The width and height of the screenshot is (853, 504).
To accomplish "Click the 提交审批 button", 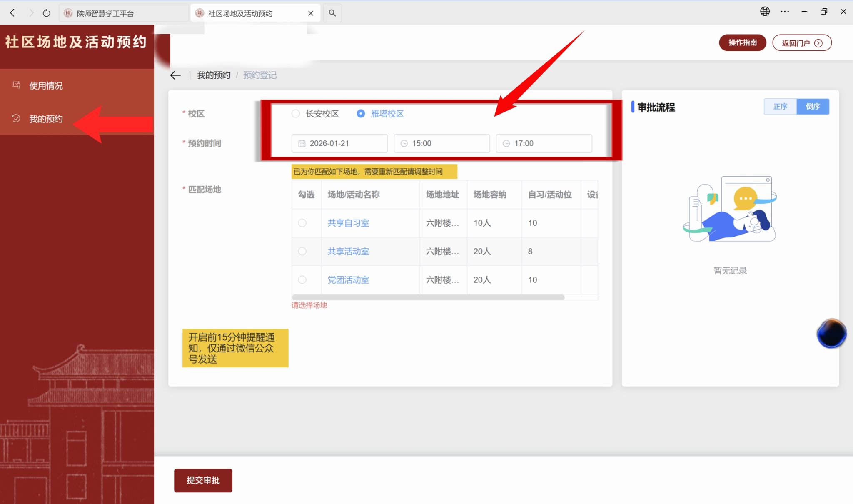I will (x=203, y=480).
